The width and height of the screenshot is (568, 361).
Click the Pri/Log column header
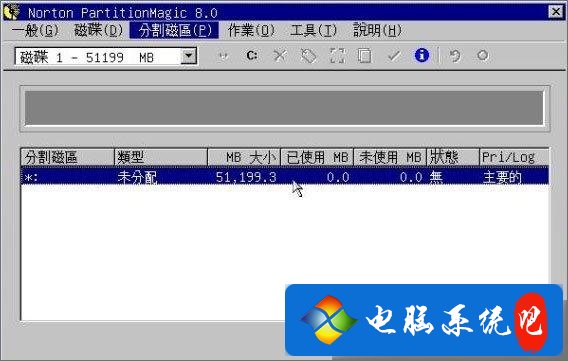(x=514, y=157)
